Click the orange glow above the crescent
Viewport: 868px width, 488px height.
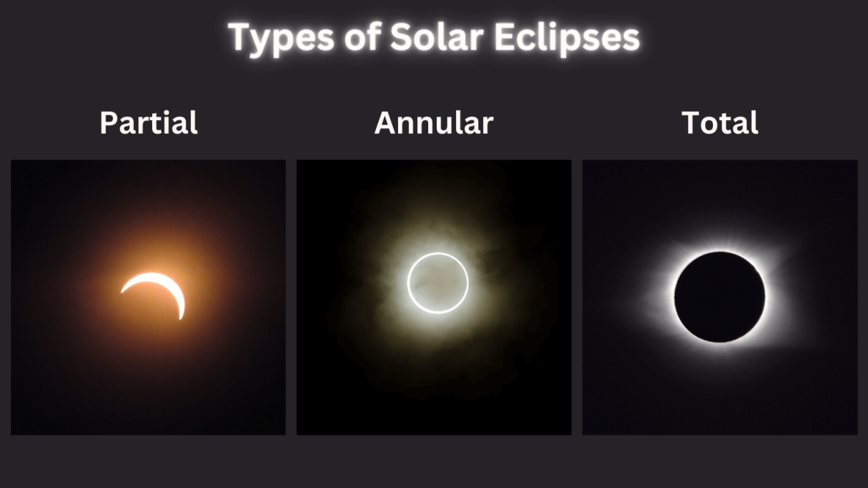(152, 249)
